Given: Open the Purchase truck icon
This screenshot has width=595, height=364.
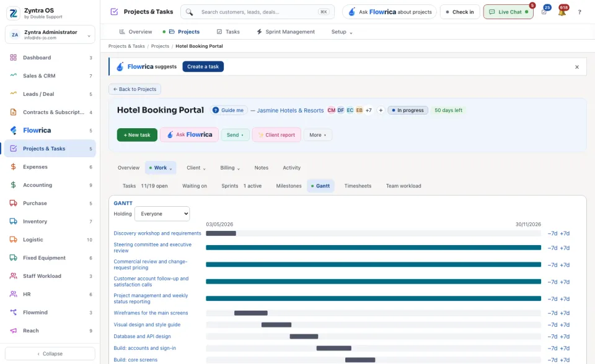Looking at the screenshot, I should pos(13,203).
